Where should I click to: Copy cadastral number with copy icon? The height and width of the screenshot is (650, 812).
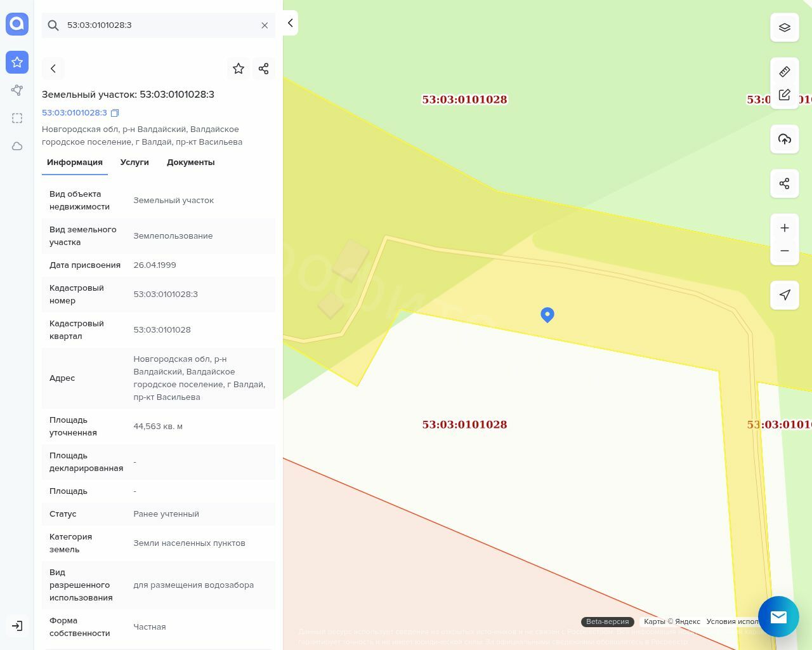click(115, 113)
